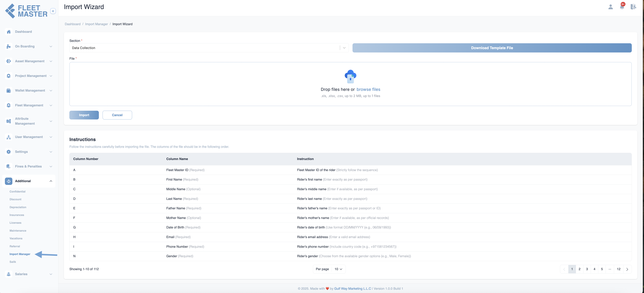Expand the On Boarding menu chevron

[51, 46]
